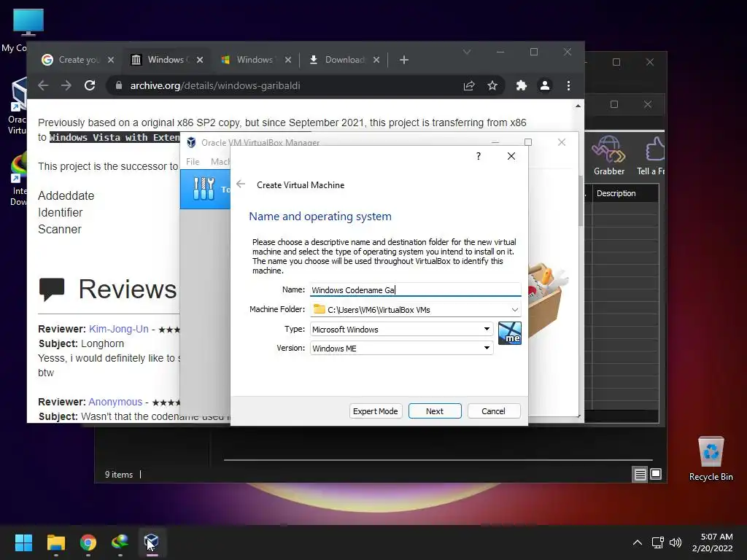The image size is (747, 560).
Task: Click the Oracle VirtualBox desktop shortcut
Action: click(18, 106)
